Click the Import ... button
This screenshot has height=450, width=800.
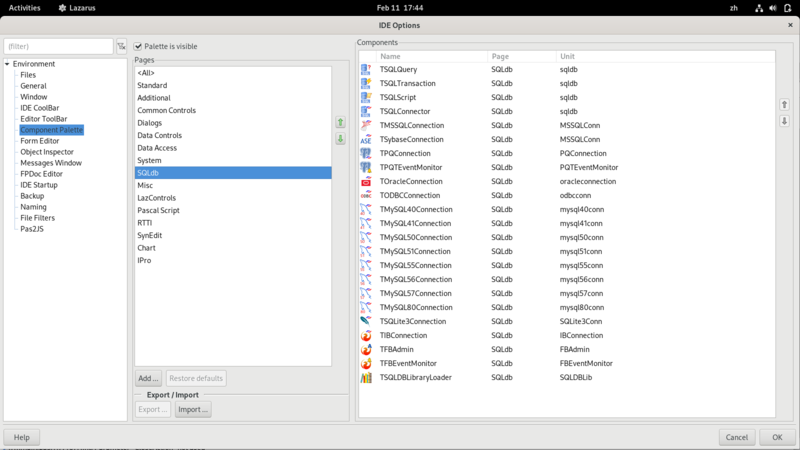(x=193, y=410)
